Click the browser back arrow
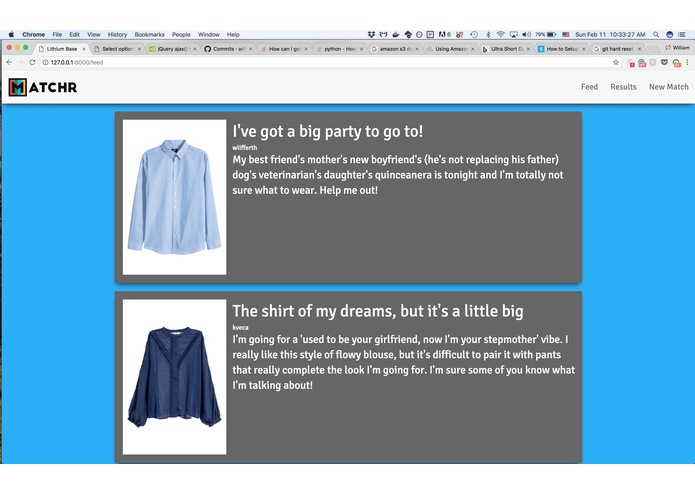 point(9,62)
